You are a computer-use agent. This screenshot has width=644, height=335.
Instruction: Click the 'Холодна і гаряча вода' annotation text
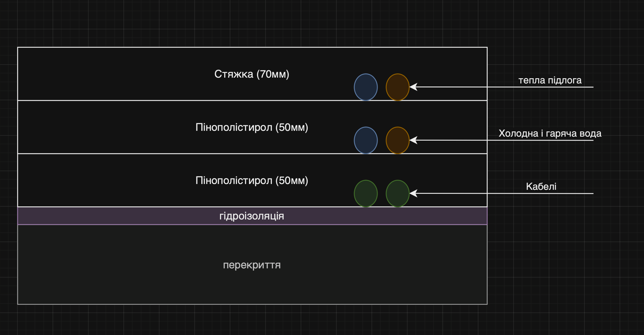click(550, 134)
